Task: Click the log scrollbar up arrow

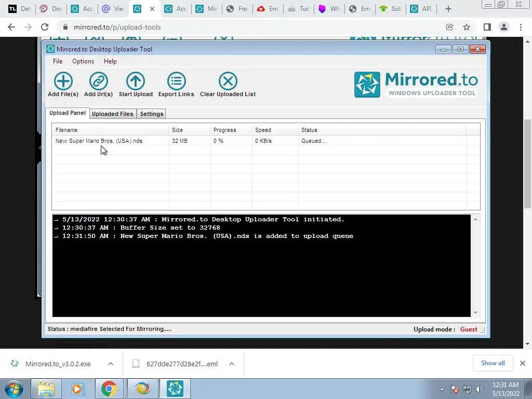Action: coord(475,219)
